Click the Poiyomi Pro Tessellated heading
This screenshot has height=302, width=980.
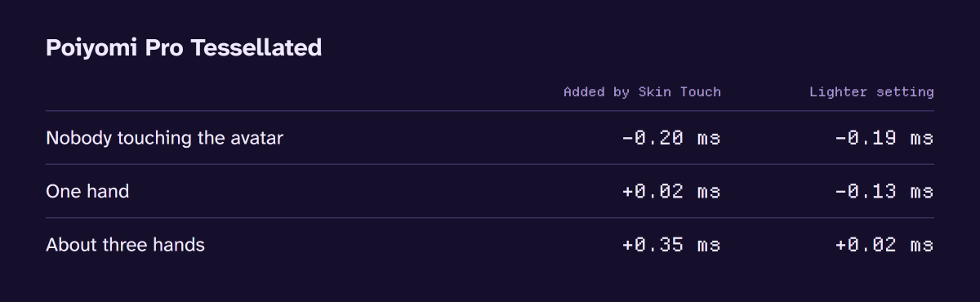184,47
